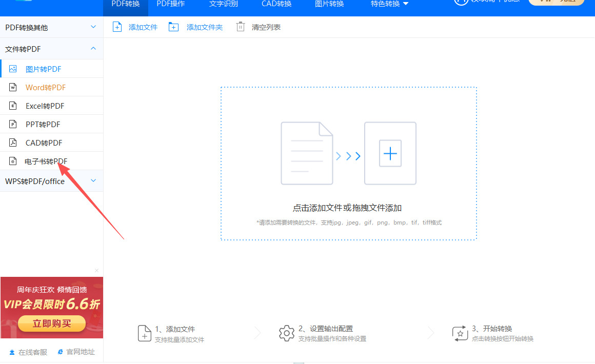Click 点击添加文件或拖拽文件添加 text
Image resolution: width=595 pixels, height=364 pixels.
coord(347,208)
